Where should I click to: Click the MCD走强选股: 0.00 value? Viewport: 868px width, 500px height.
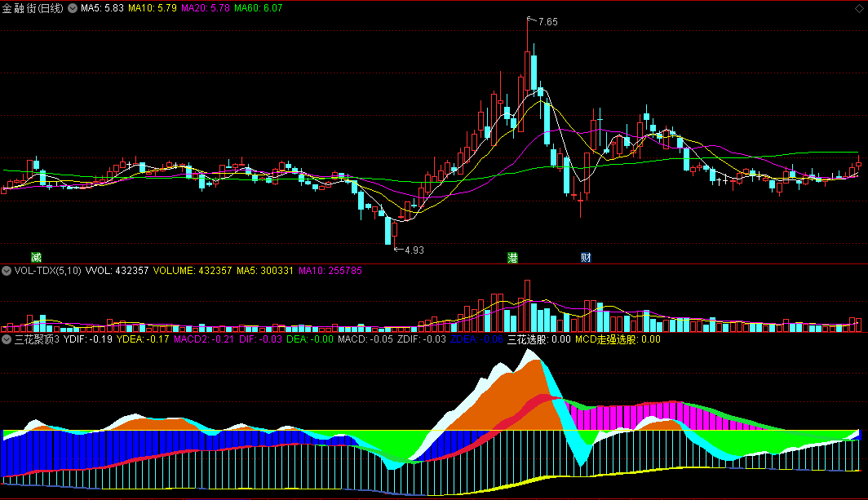click(x=618, y=339)
